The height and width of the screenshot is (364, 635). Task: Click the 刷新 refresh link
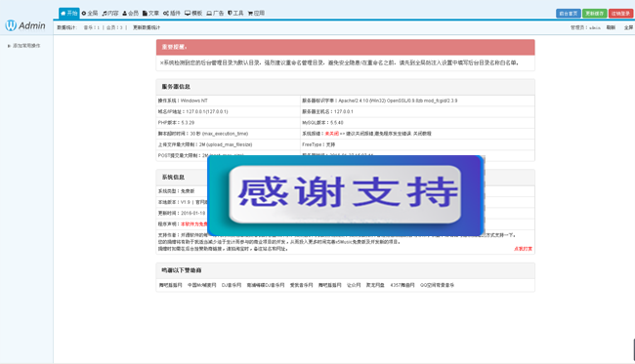click(611, 27)
